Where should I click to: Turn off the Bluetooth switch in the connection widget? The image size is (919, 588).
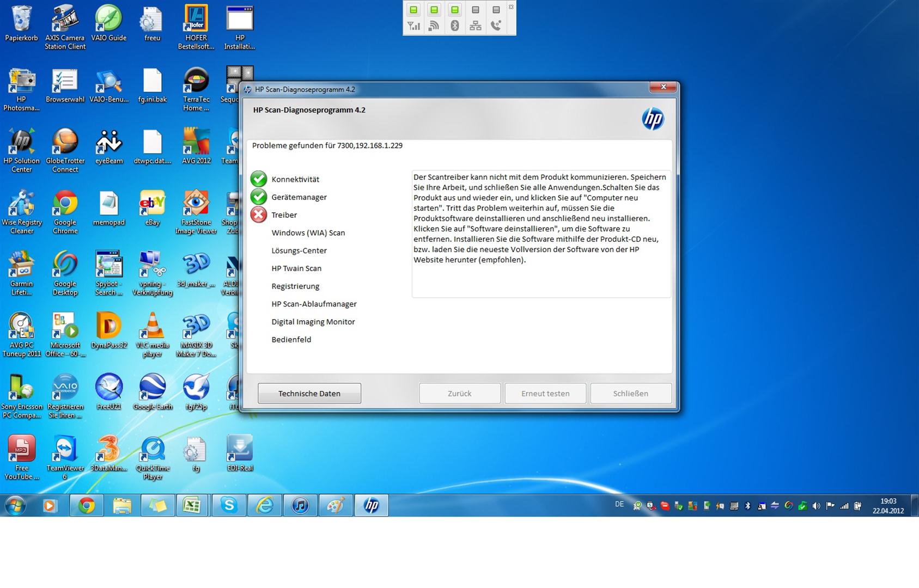(x=455, y=10)
